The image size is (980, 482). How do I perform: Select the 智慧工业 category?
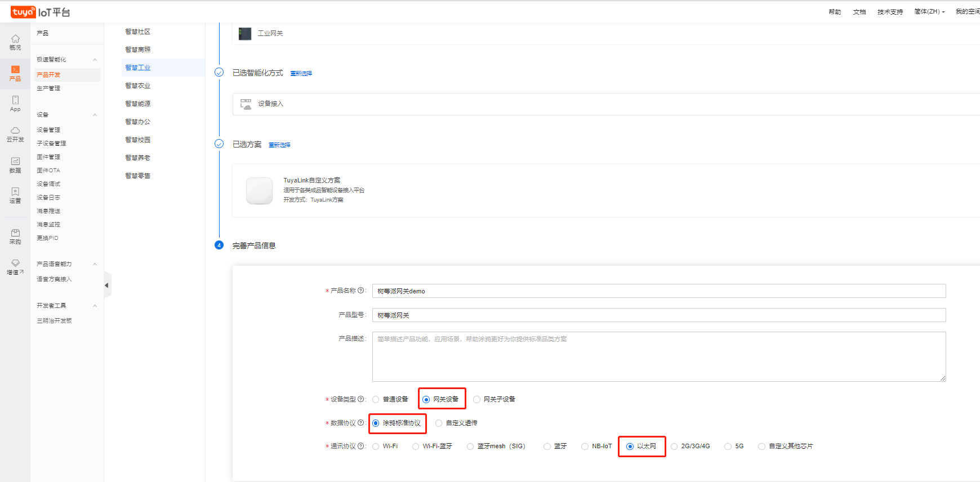pyautogui.click(x=163, y=68)
